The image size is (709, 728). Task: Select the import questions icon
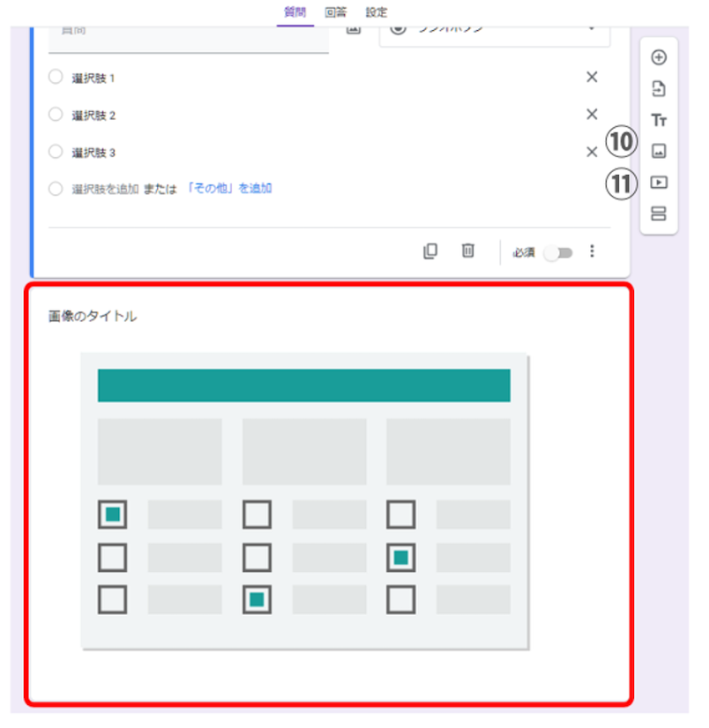click(657, 88)
